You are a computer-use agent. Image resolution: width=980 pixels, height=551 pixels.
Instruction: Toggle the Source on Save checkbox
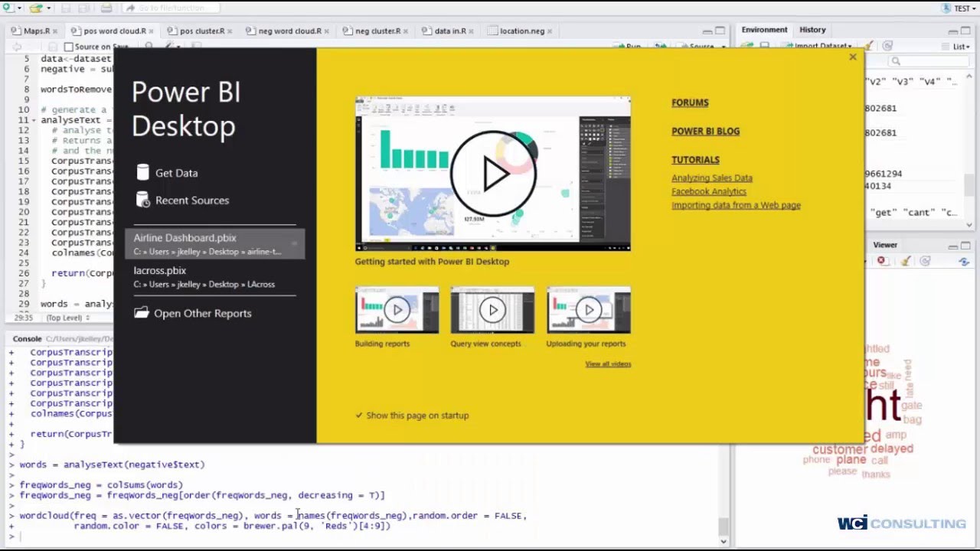coord(68,47)
